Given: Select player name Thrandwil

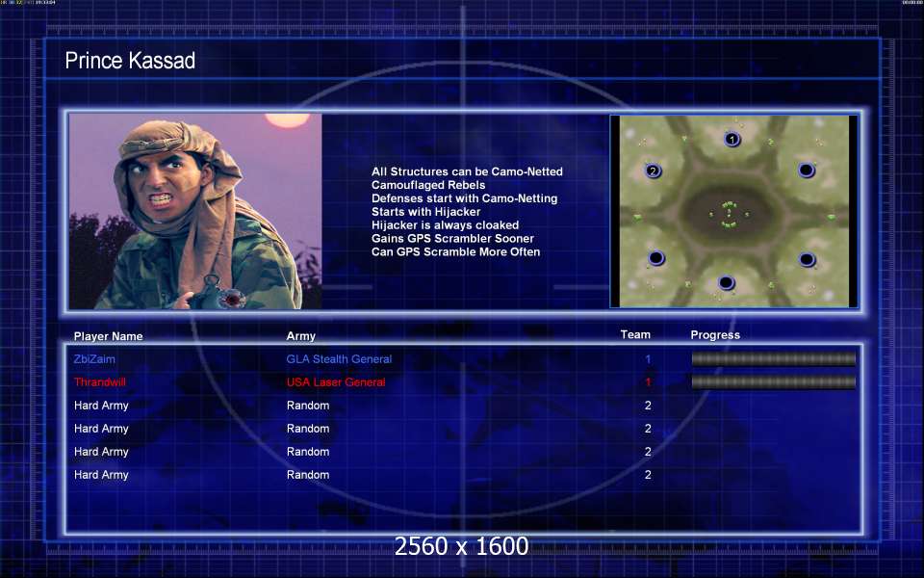Looking at the screenshot, I should [99, 382].
